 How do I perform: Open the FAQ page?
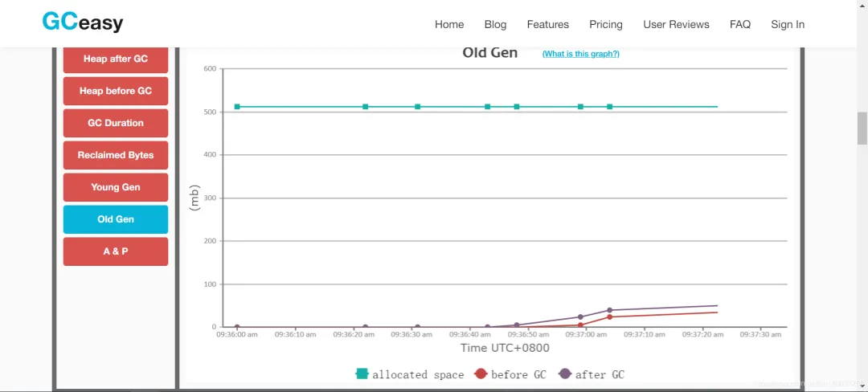click(739, 24)
